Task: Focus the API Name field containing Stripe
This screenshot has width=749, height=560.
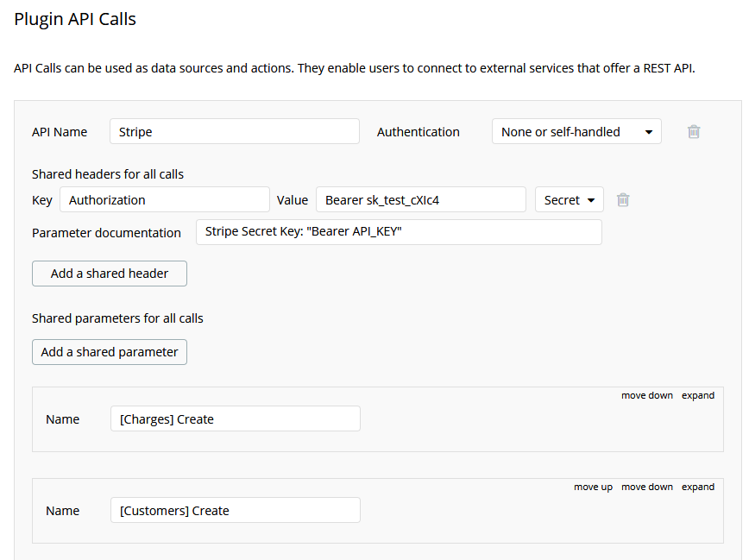Action: 234,132
